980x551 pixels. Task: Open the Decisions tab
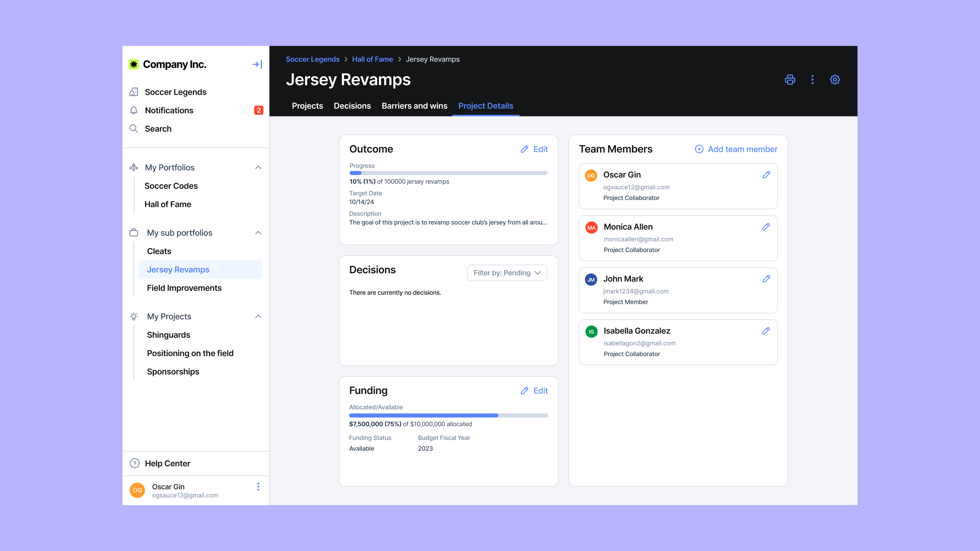tap(352, 106)
